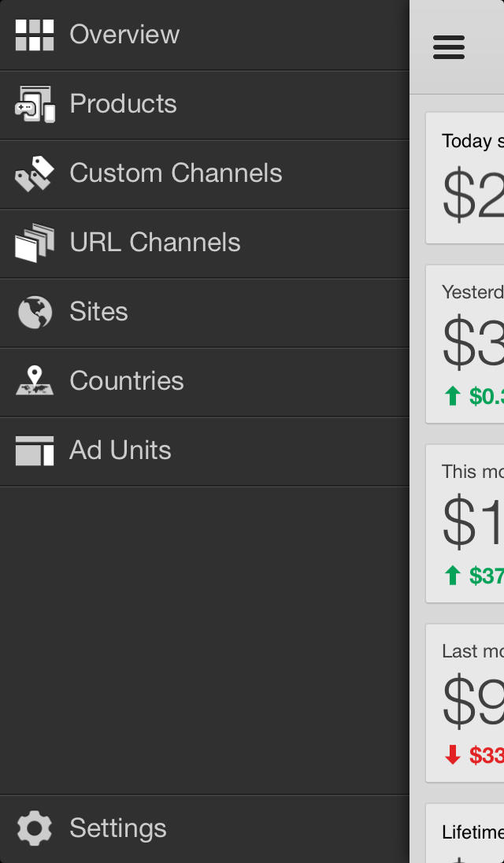Click the Countries map pin icon
The width and height of the screenshot is (504, 863).
click(35, 381)
